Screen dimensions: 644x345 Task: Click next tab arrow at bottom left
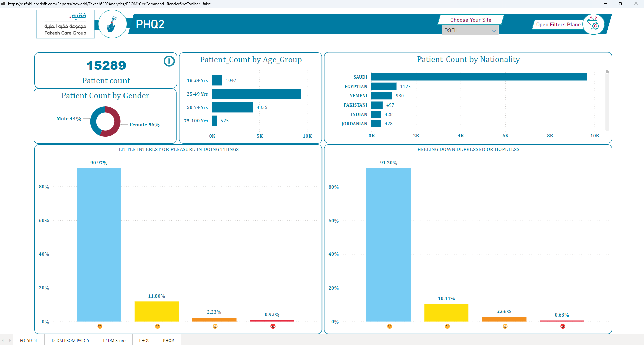click(10, 340)
